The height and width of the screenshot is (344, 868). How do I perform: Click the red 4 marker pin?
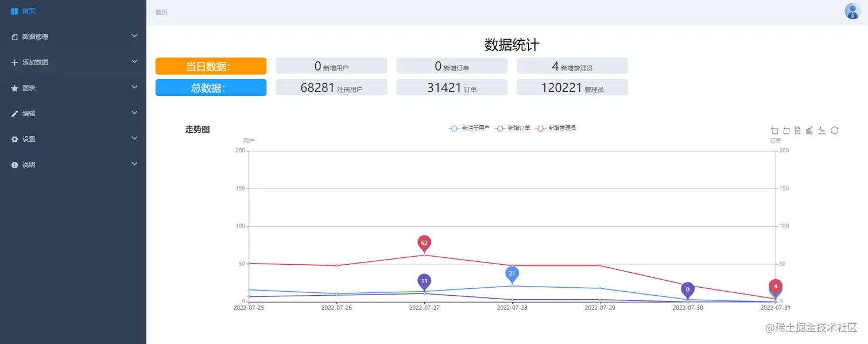click(x=776, y=287)
